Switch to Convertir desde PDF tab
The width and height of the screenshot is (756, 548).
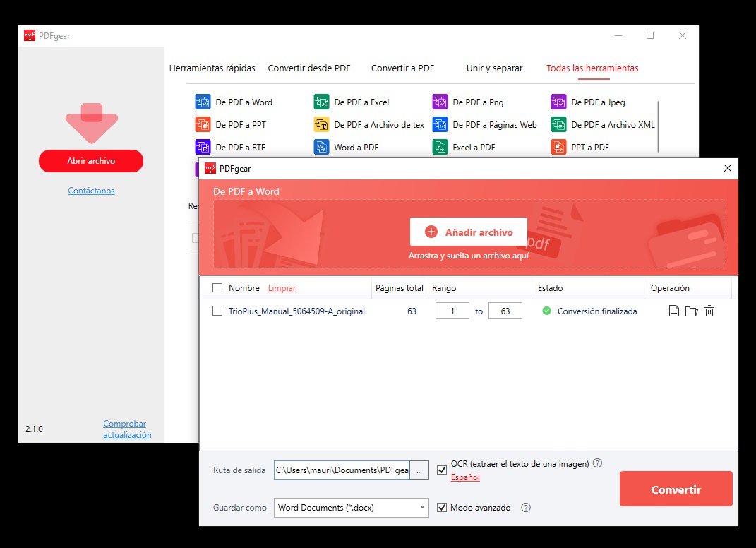coord(309,68)
